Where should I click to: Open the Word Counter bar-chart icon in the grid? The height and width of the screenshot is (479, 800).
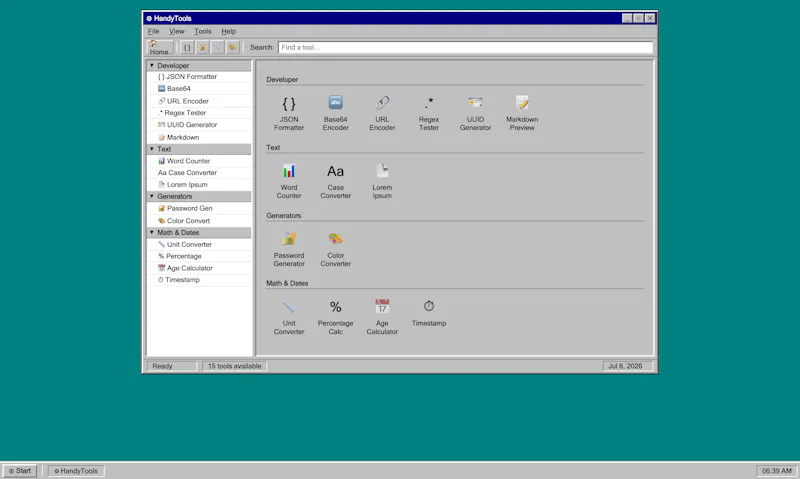[289, 181]
